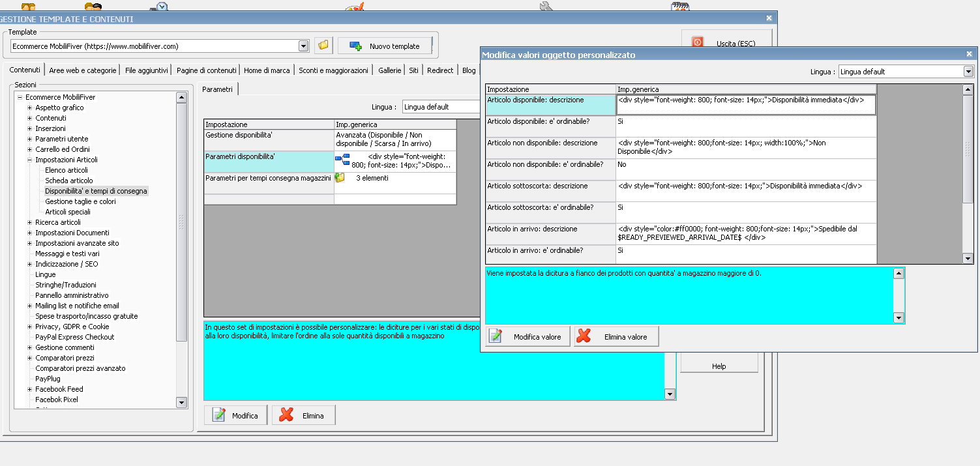This screenshot has width=980, height=466.
Task: Select 'Articolo non disponibile: descrizione' row
Action: pos(681,147)
